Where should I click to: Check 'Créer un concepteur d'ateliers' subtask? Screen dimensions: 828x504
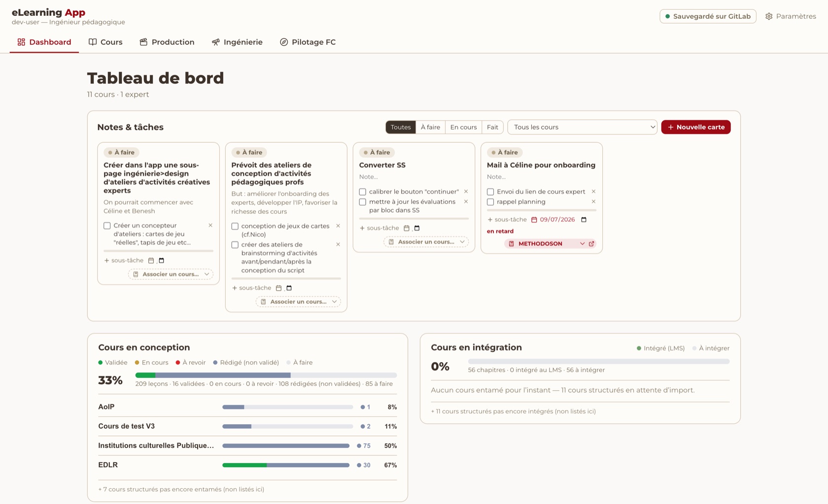[107, 226]
